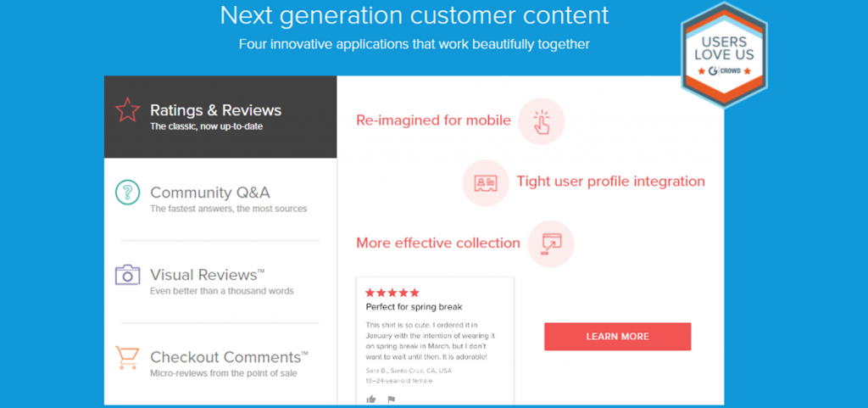This screenshot has height=408, width=868.
Task: Click the question mark Community Q&A icon
Action: click(x=127, y=193)
